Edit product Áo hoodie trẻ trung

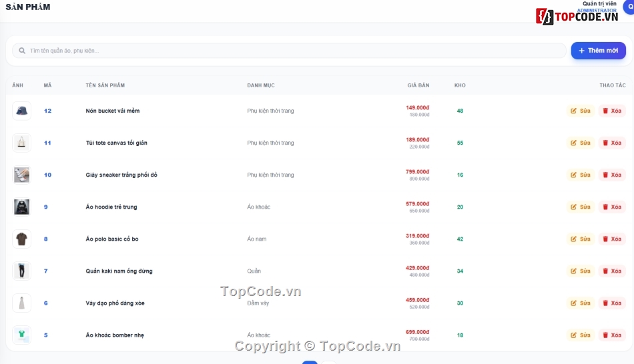(581, 207)
